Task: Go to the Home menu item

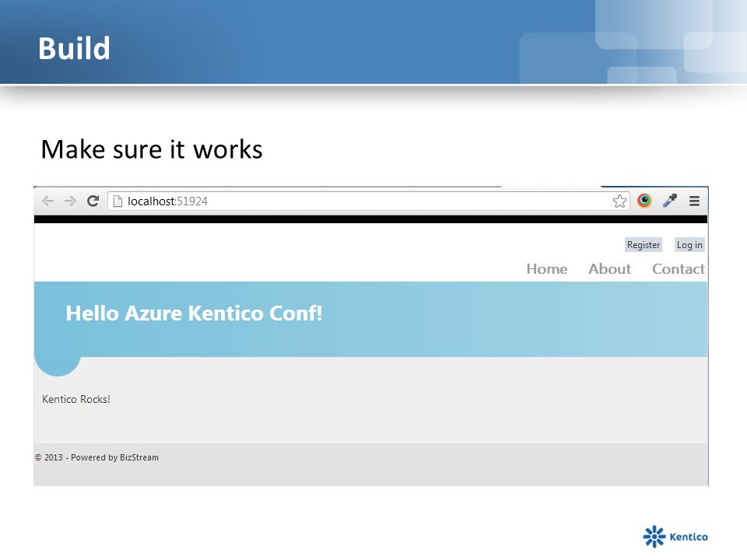Action: 547,269
